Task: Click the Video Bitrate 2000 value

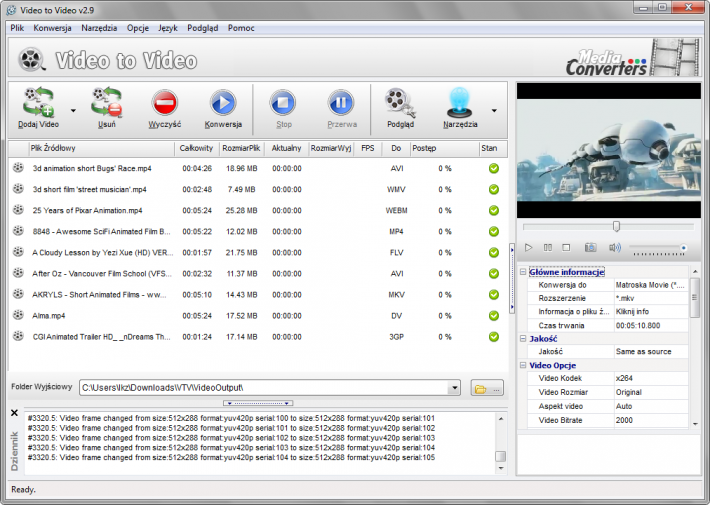Action: [x=650, y=420]
